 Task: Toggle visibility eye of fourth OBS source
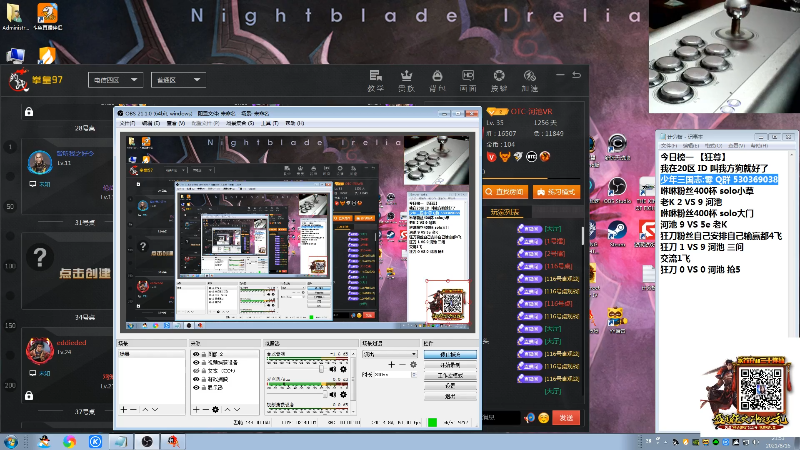tap(196, 379)
